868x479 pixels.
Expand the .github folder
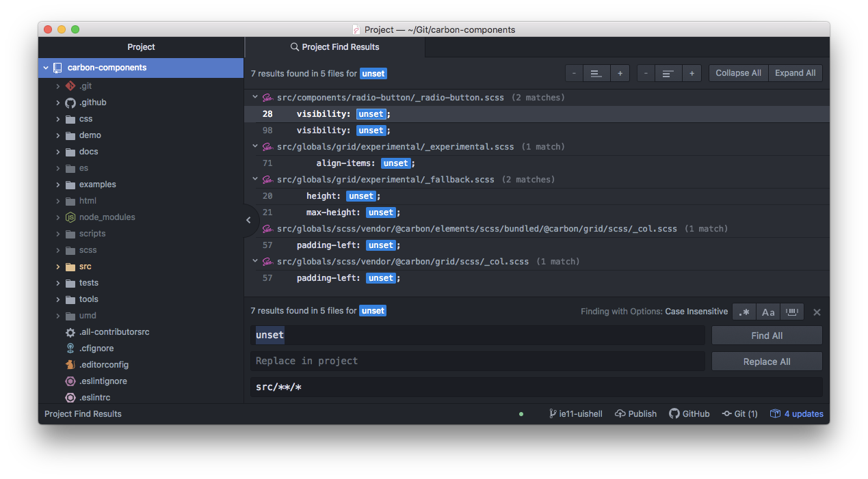click(58, 102)
